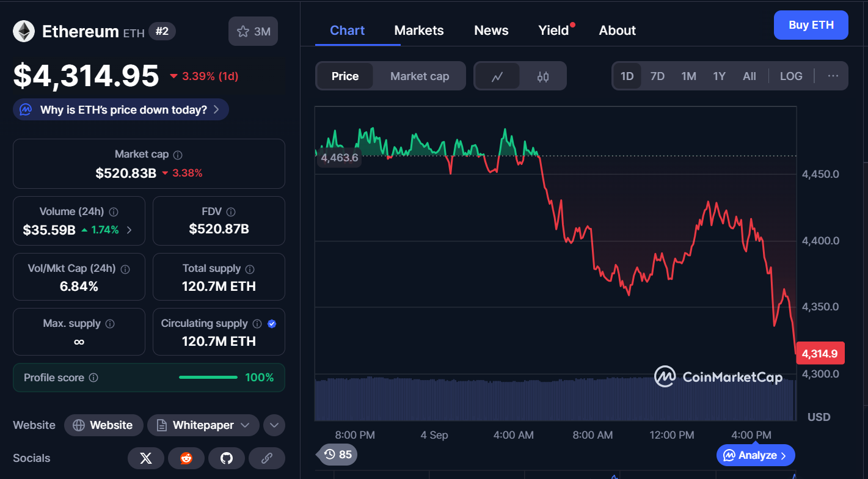Click the Ethereum diamond logo icon
This screenshot has height=479, width=868.
(x=24, y=31)
